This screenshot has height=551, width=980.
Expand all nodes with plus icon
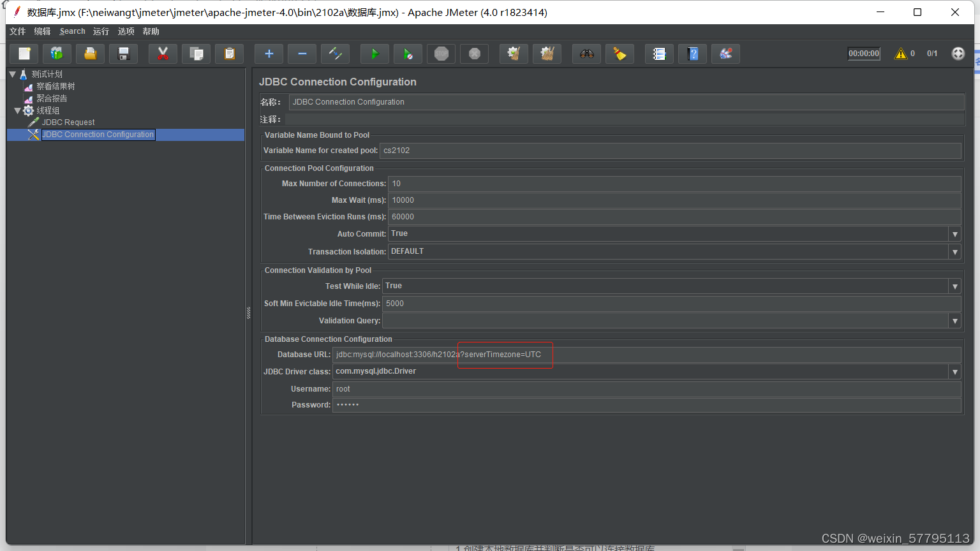(x=269, y=54)
